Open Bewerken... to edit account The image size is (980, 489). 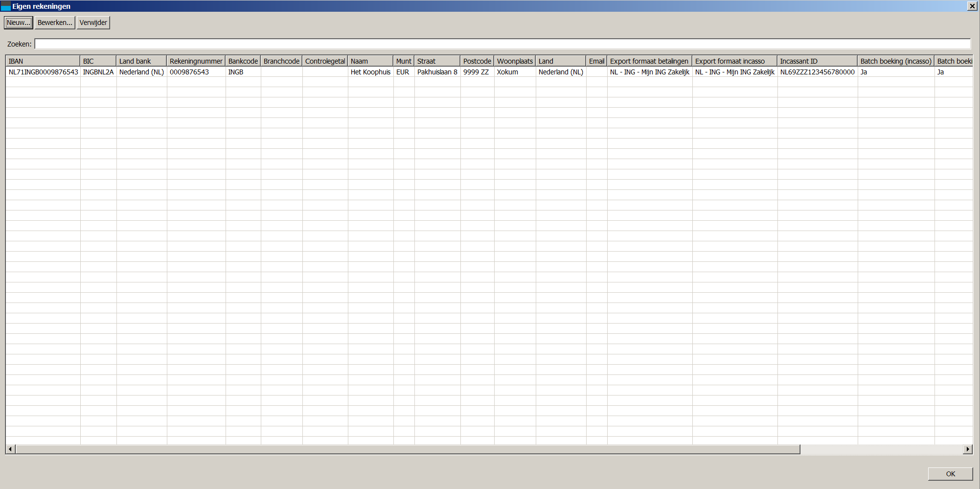(x=55, y=23)
